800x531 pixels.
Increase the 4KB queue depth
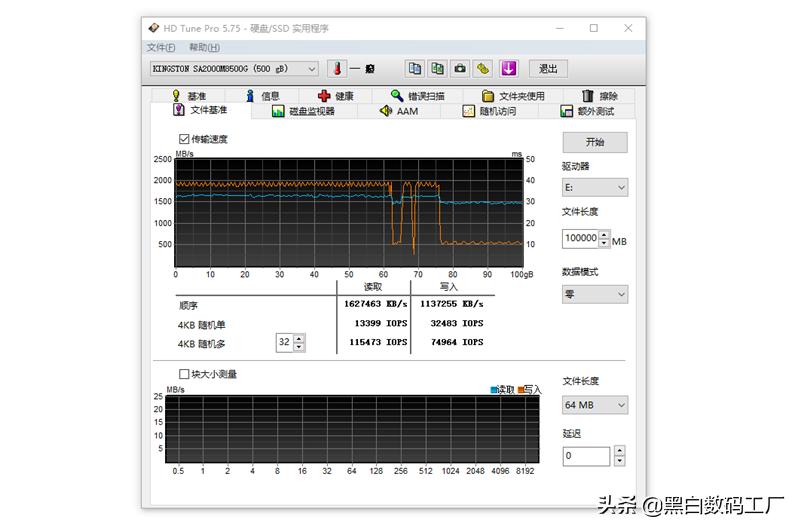pos(299,338)
